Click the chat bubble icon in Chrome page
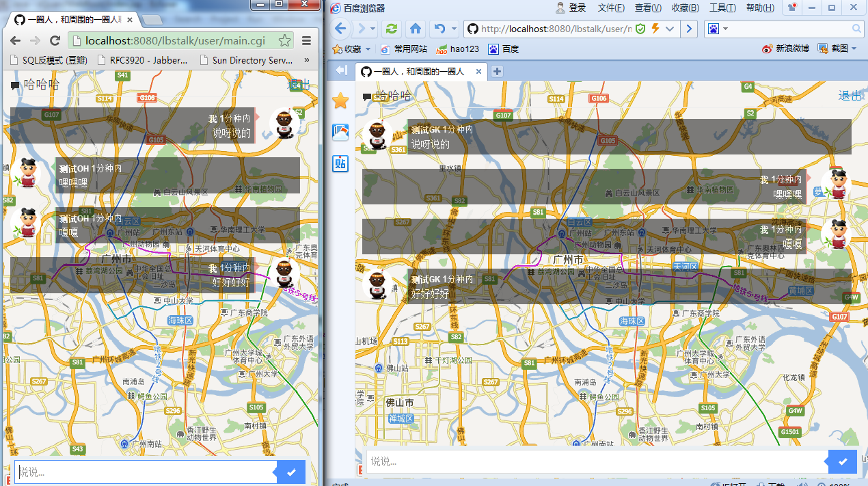This screenshot has width=868, height=486. click(15, 86)
